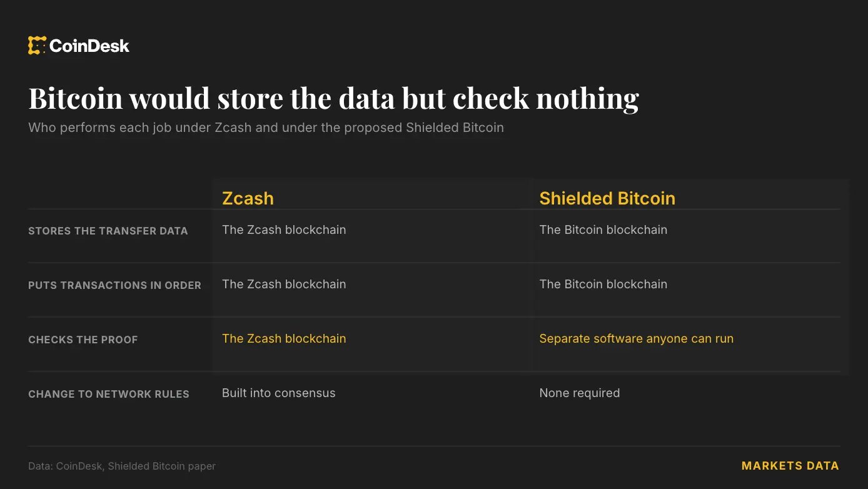Viewport: 868px width, 489px height.
Task: Select the Shielded Bitcoin column header
Action: click(x=607, y=198)
